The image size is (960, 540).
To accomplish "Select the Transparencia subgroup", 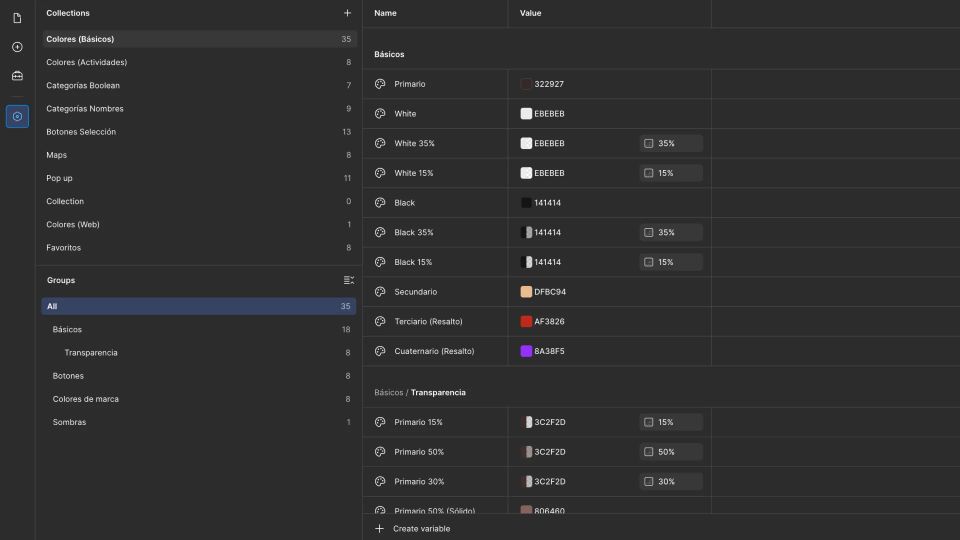I will coord(199,353).
